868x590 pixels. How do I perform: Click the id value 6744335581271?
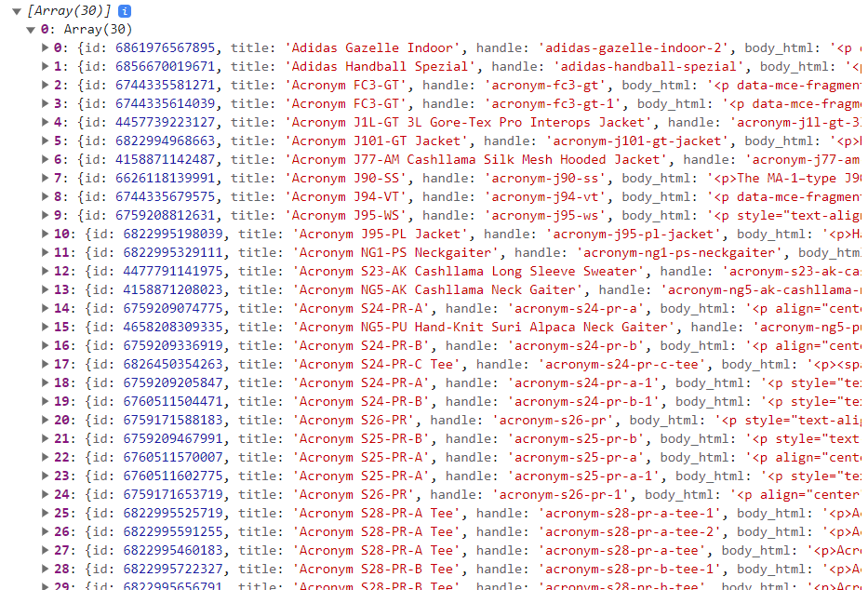pos(165,86)
